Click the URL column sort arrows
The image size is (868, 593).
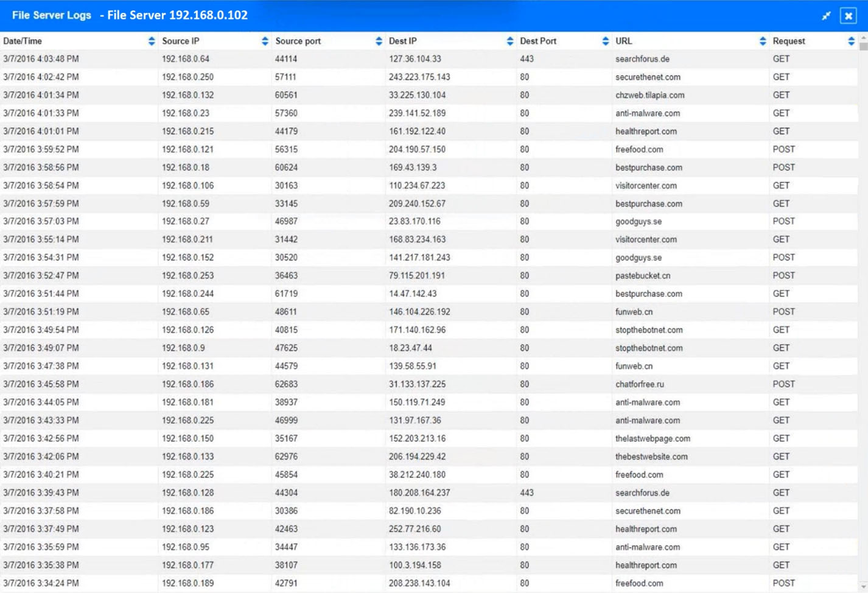[x=763, y=41]
